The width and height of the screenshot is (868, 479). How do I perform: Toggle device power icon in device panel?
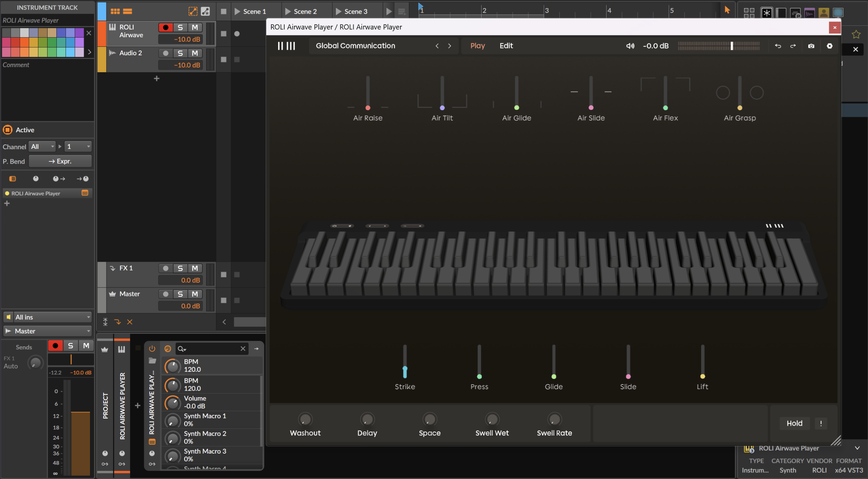click(152, 349)
